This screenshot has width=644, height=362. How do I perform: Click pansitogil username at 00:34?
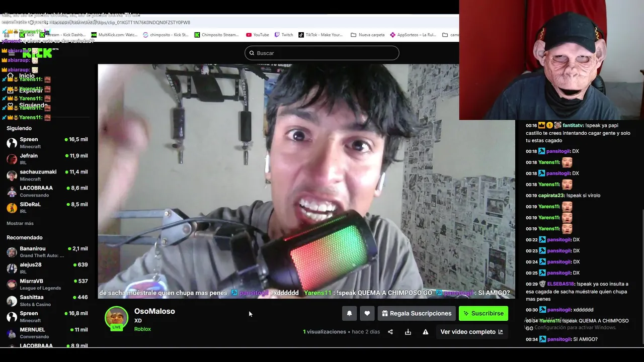point(558,339)
